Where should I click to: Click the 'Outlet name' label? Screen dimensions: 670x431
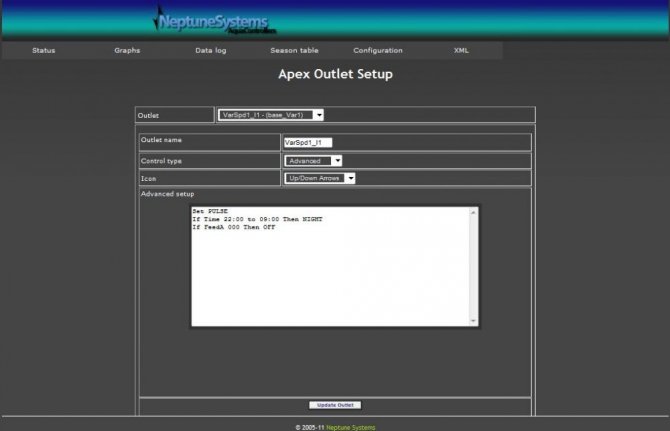(x=161, y=140)
